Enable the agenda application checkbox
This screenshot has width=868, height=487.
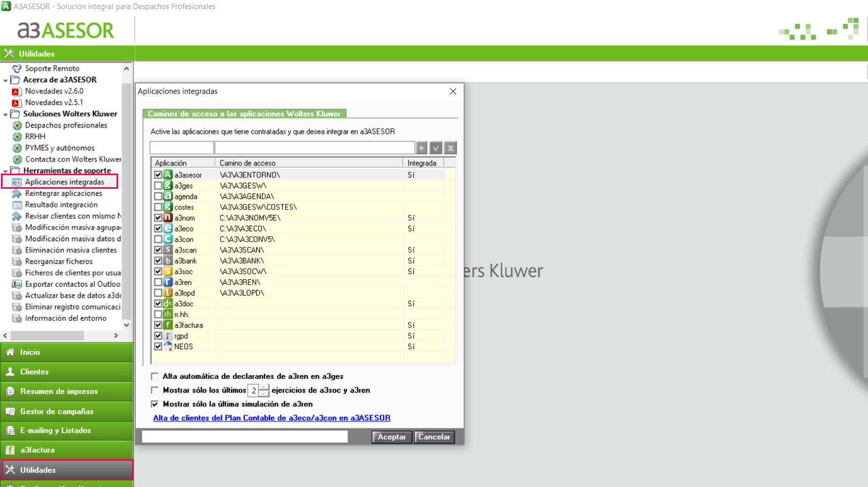(x=158, y=196)
